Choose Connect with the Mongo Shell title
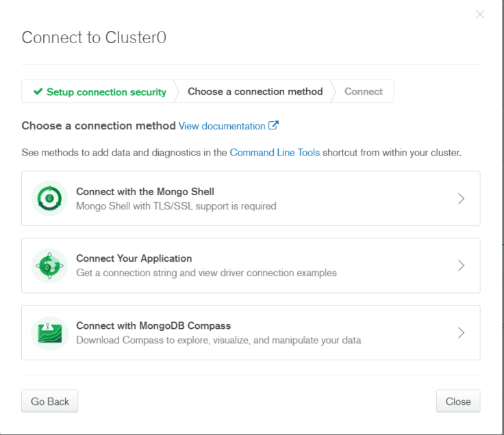This screenshot has width=504, height=435. (x=145, y=192)
